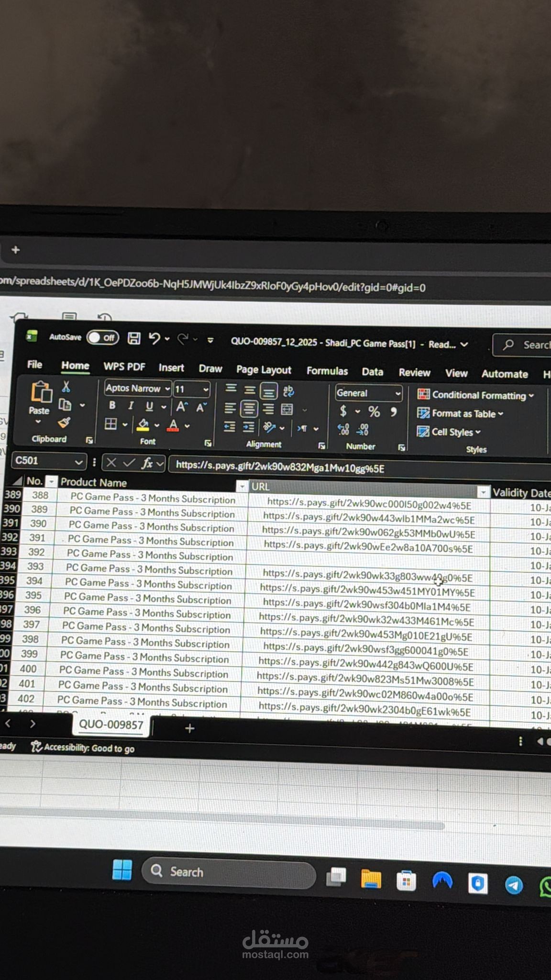
Task: Click the Orientation text angle icon
Action: tap(269, 428)
